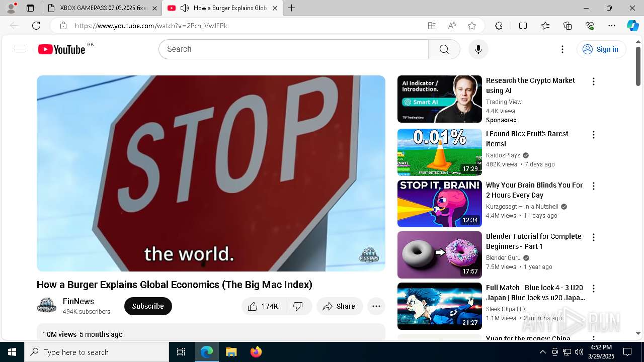This screenshot has width=644, height=362.
Task: Open the YouTube guide hamburger menu
Action: pyautogui.click(x=20, y=49)
